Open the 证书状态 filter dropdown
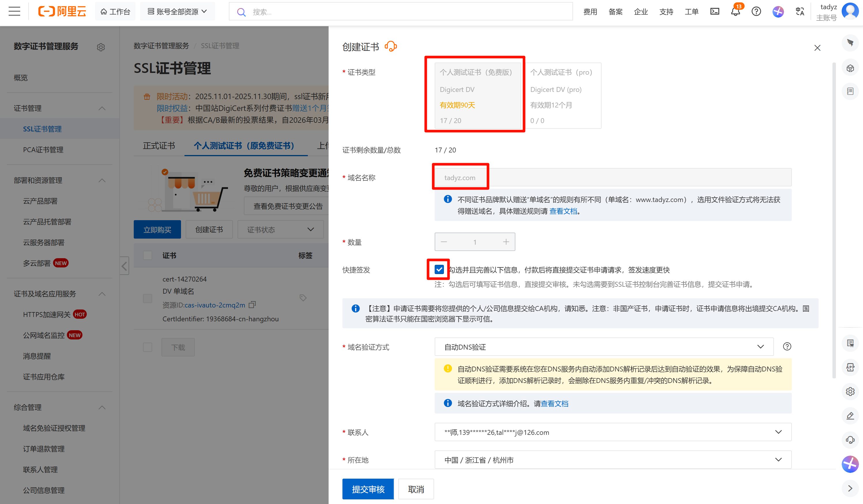 pyautogui.click(x=280, y=229)
